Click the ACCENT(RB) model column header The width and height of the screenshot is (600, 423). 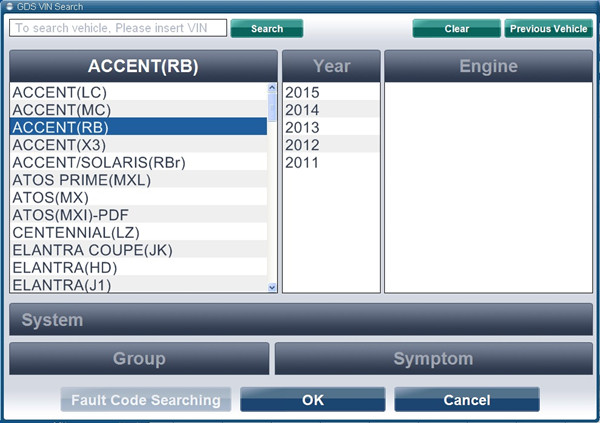[x=143, y=66]
